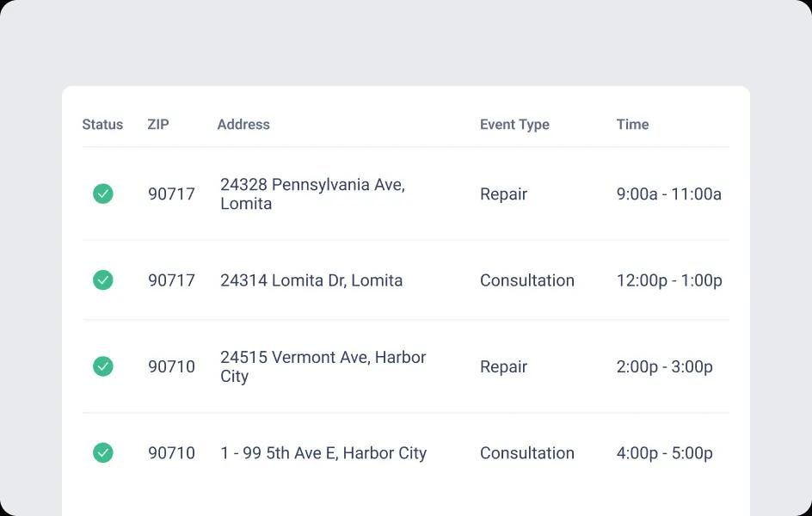Select Repair event for Pennsylvania Ave row
The image size is (812, 516).
click(x=503, y=194)
